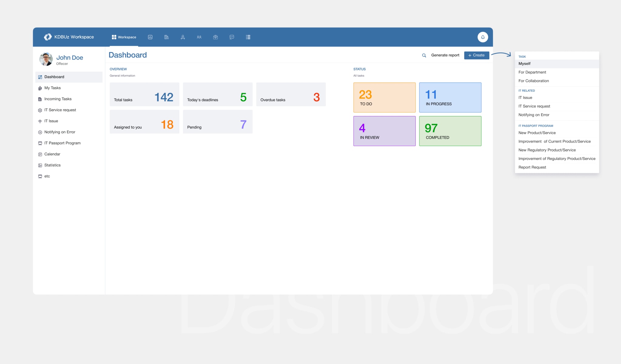Open the org hierarchy icon in top navigation
This screenshot has height=364, width=621.
click(x=183, y=37)
